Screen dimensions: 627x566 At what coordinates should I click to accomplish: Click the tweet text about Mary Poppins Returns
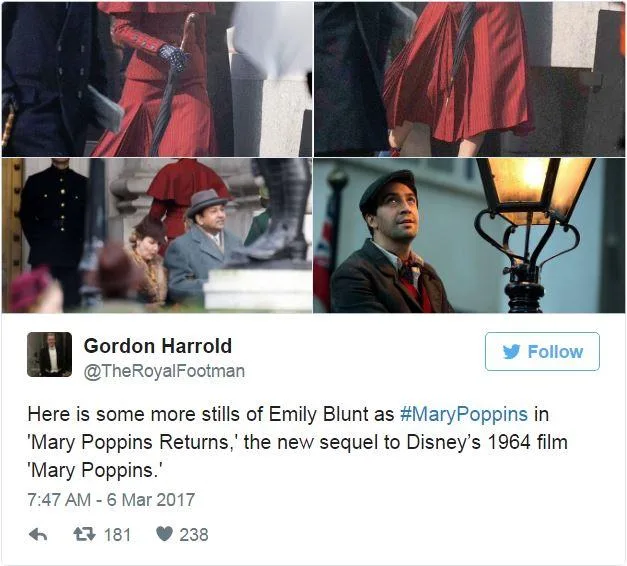(x=298, y=442)
